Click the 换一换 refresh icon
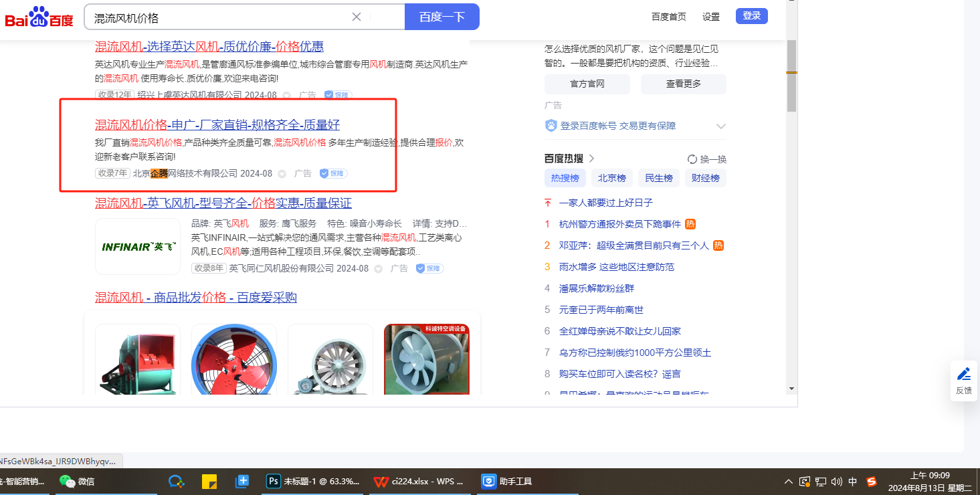This screenshot has height=495, width=980. pyautogui.click(x=692, y=159)
